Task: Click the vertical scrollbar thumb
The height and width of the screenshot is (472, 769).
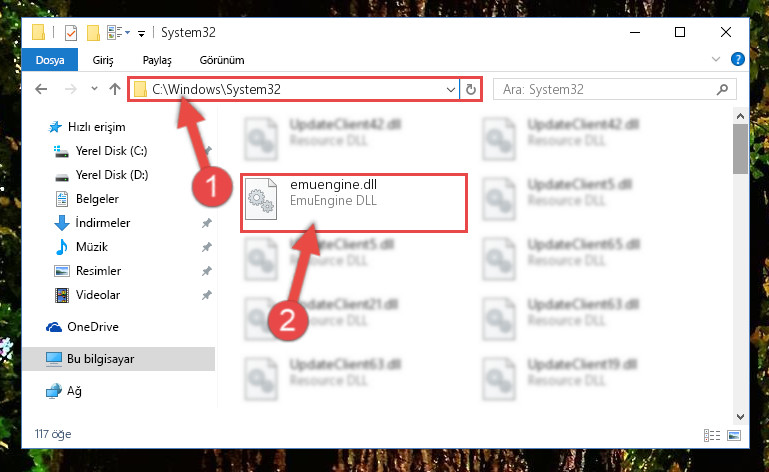Action: pyautogui.click(x=740, y=149)
